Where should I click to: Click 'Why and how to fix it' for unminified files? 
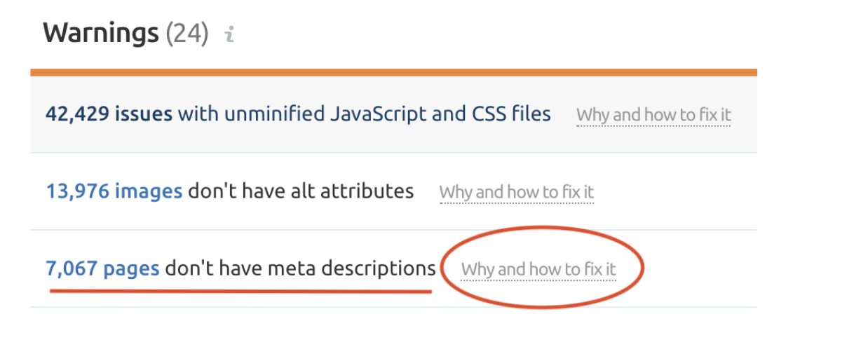653,115
